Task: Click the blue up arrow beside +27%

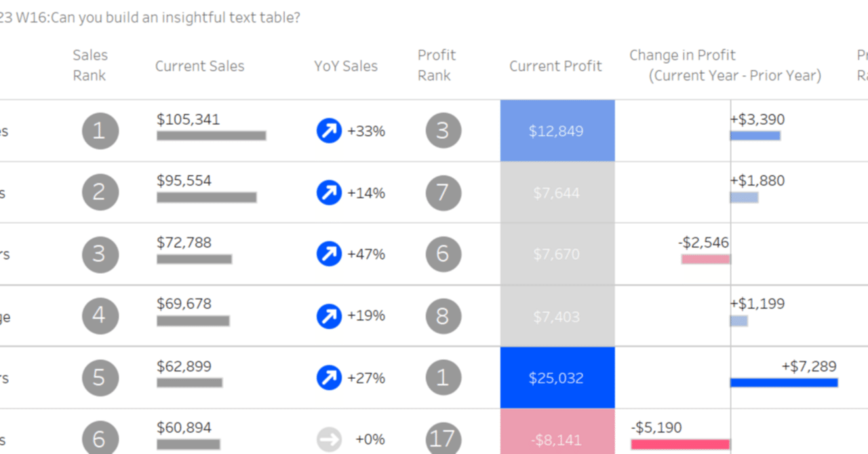Action: coord(329,377)
